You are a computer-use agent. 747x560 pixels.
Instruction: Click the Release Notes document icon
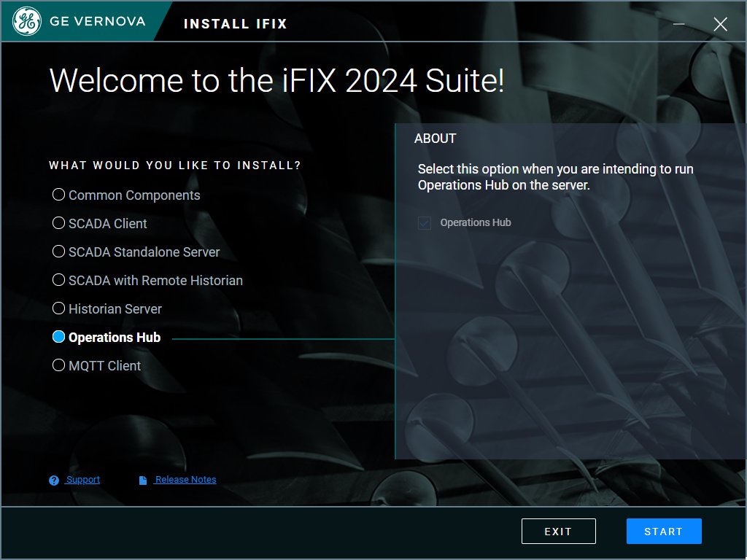(143, 481)
